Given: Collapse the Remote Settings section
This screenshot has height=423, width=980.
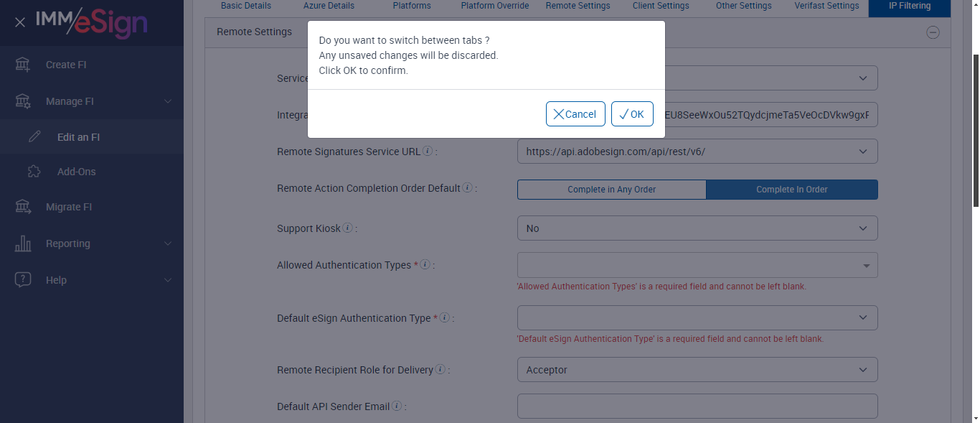Looking at the screenshot, I should point(933,32).
